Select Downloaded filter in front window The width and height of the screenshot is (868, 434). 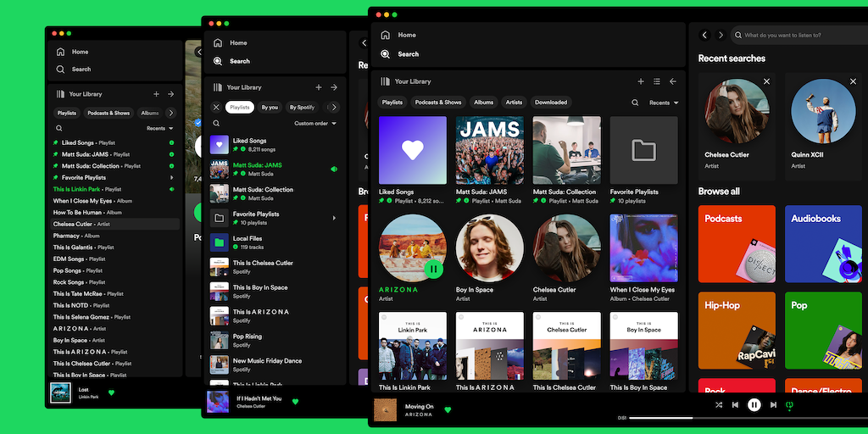551,103
